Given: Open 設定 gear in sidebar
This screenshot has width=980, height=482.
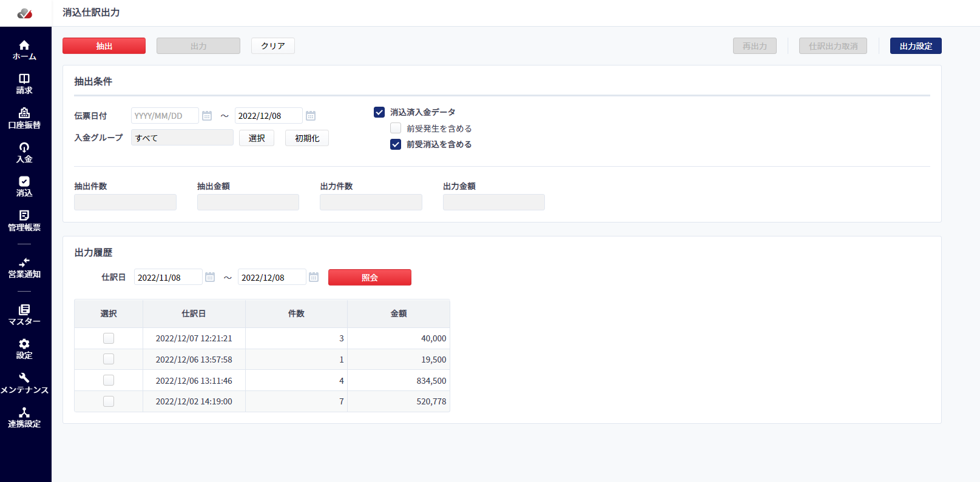Looking at the screenshot, I should pyautogui.click(x=24, y=349).
